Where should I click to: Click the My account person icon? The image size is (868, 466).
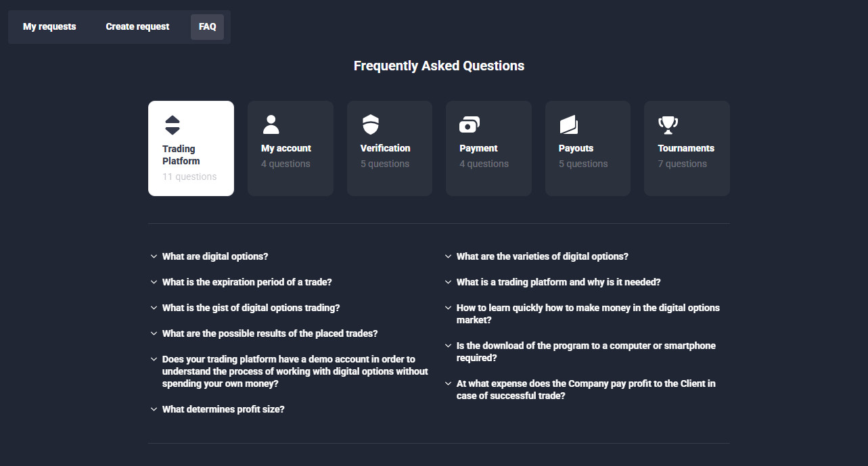point(271,124)
